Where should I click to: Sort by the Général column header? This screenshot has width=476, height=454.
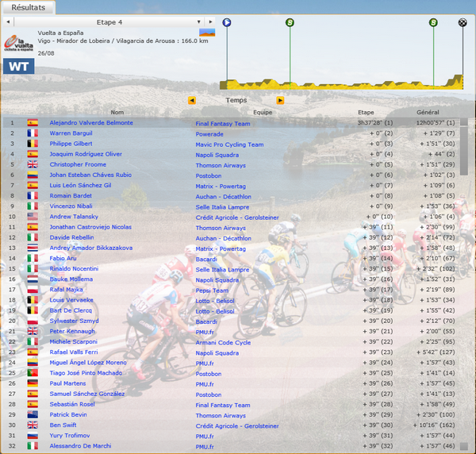428,113
